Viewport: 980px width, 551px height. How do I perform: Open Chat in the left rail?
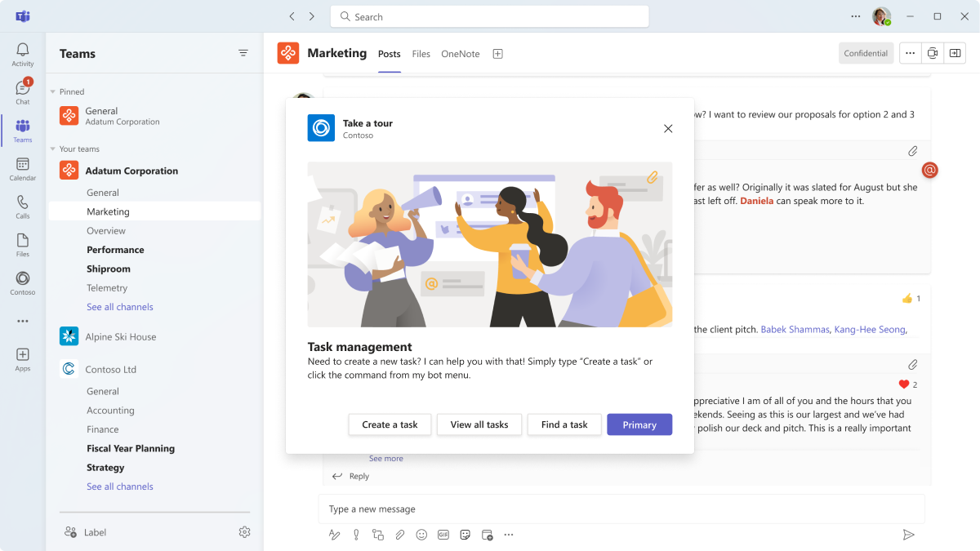click(x=23, y=91)
